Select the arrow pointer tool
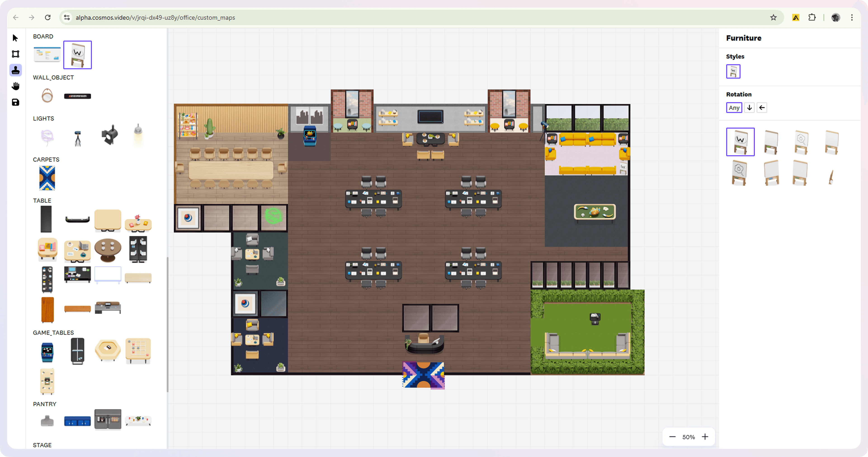The height and width of the screenshot is (457, 868). [x=15, y=38]
